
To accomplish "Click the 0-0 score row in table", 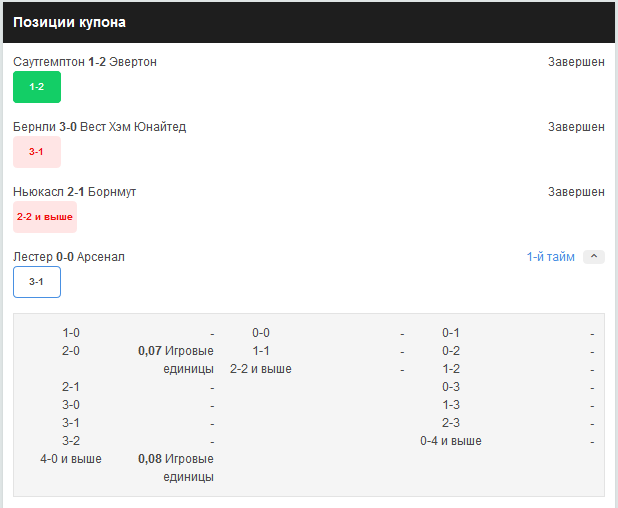I will [x=261, y=333].
